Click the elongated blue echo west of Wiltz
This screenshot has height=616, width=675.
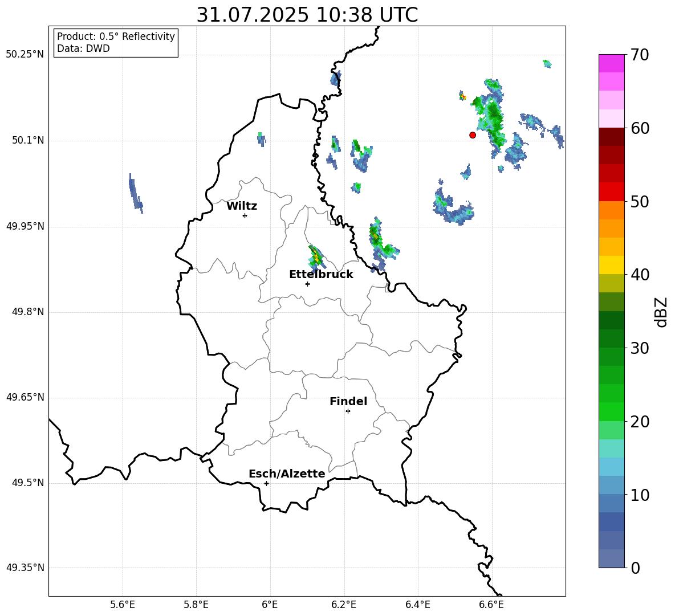click(136, 193)
